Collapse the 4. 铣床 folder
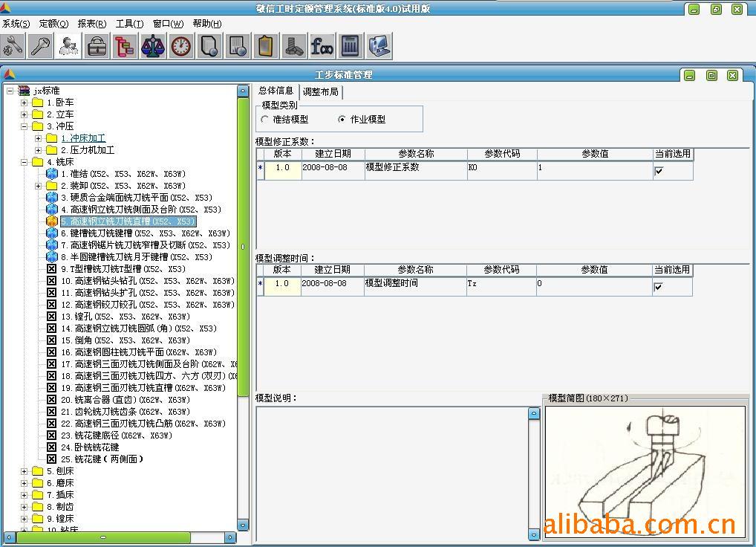The width and height of the screenshot is (756, 547). [x=24, y=162]
